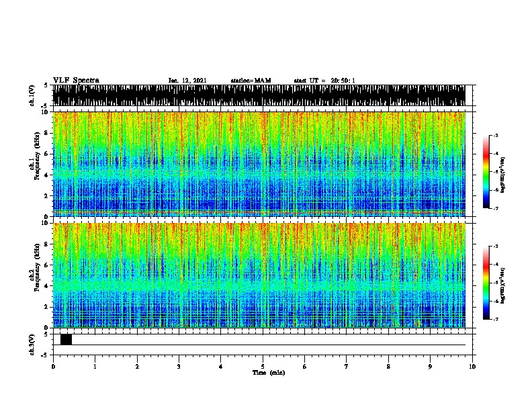Click time axis tick label "7"
This screenshot has height=411, width=532.
(347, 367)
